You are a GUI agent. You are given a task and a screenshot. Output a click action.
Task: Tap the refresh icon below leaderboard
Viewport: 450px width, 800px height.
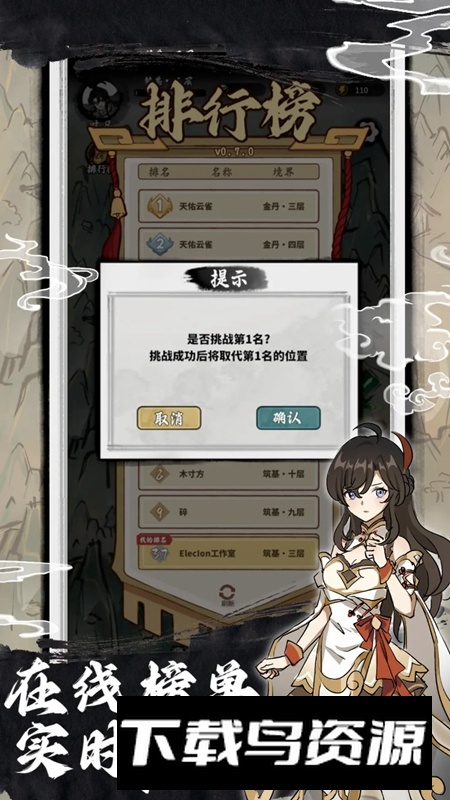[x=228, y=592]
